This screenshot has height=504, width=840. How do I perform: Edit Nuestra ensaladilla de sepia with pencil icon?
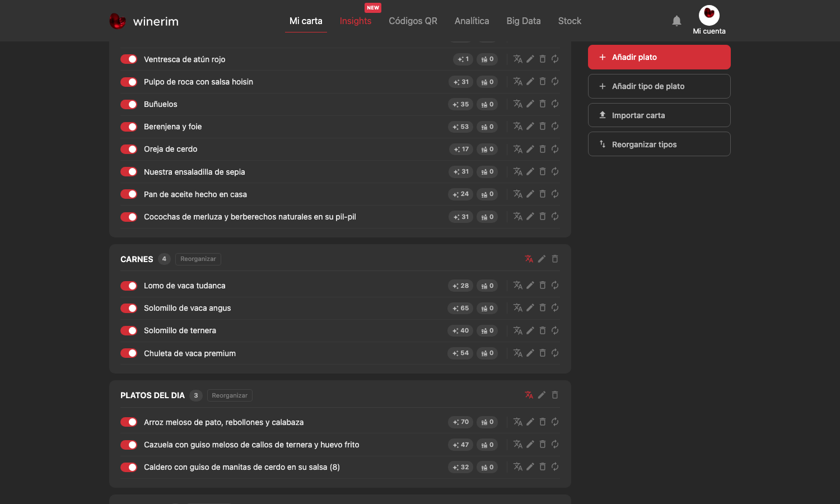530,172
